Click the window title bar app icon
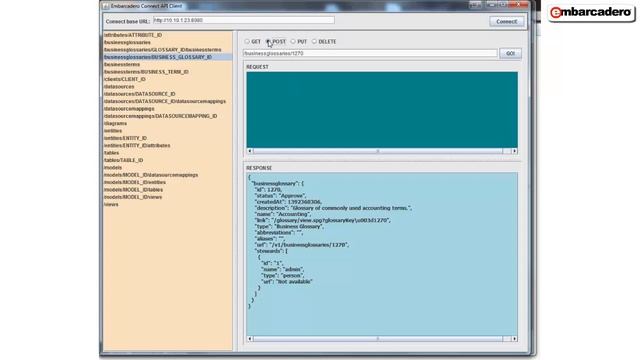The width and height of the screenshot is (640, 360). point(106,6)
